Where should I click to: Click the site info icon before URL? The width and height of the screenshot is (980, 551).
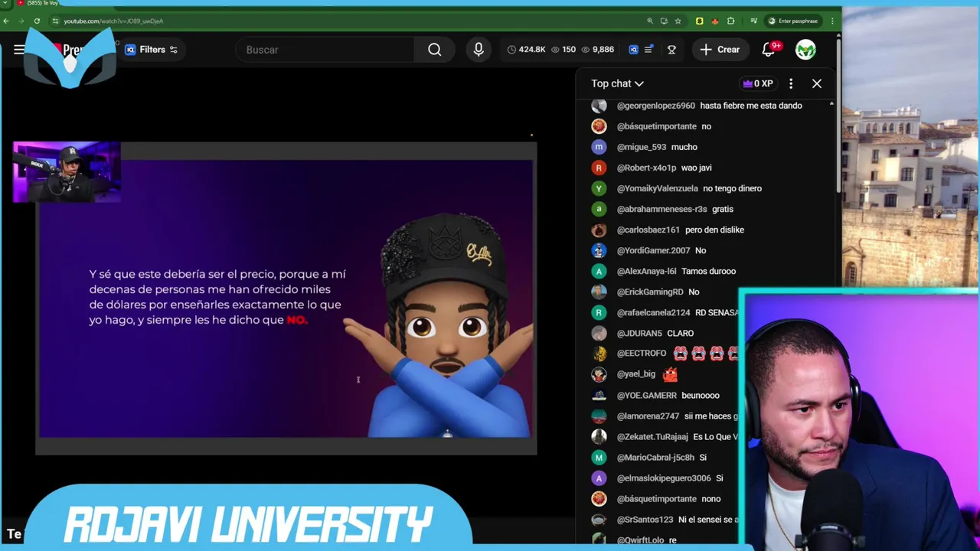click(55, 21)
